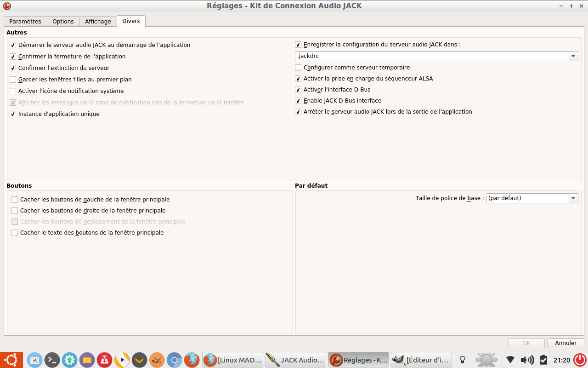Open the Ubuntu main menu launcher
This screenshot has height=368, width=588.
11,360
